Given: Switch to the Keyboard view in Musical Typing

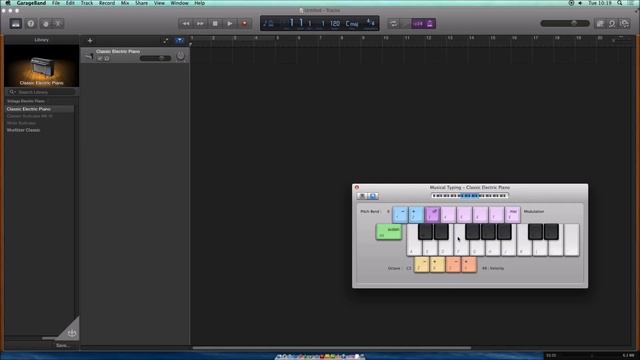Looking at the screenshot, I should pyautogui.click(x=362, y=196).
